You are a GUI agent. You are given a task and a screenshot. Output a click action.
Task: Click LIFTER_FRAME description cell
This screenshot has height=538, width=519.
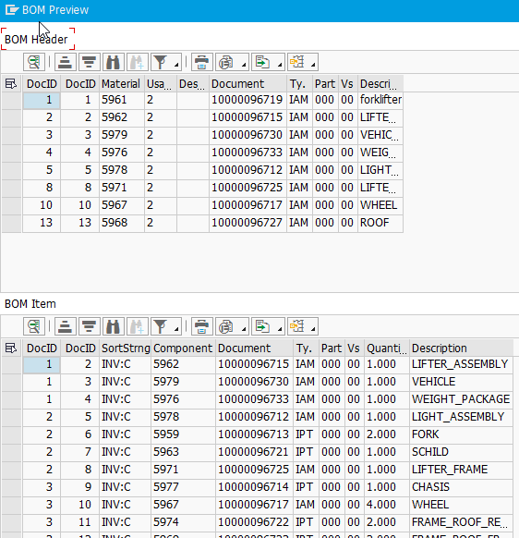click(x=461, y=469)
